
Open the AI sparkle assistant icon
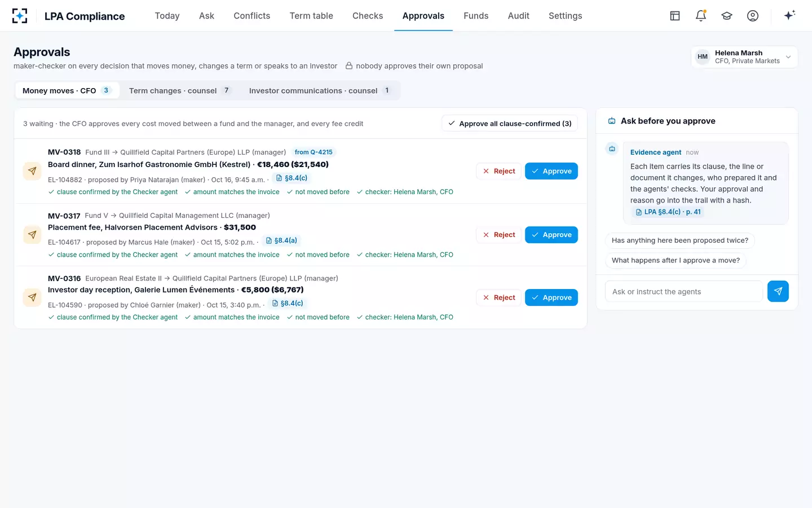click(789, 15)
